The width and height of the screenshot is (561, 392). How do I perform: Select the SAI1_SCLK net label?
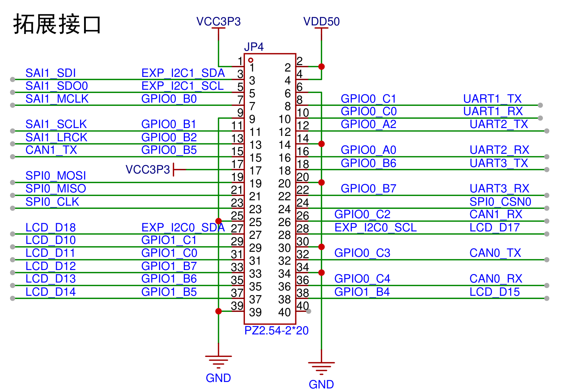56,124
